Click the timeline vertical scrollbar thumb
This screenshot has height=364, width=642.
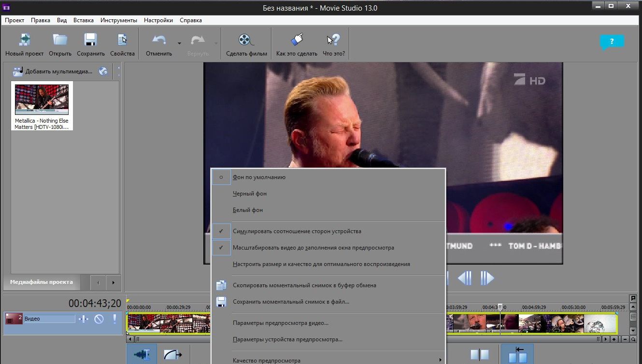633,317
